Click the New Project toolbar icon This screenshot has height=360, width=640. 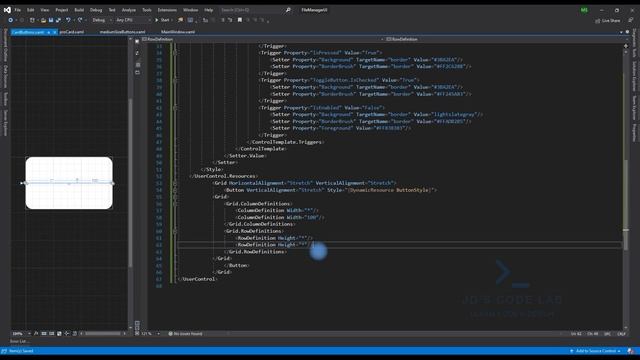tap(32, 20)
